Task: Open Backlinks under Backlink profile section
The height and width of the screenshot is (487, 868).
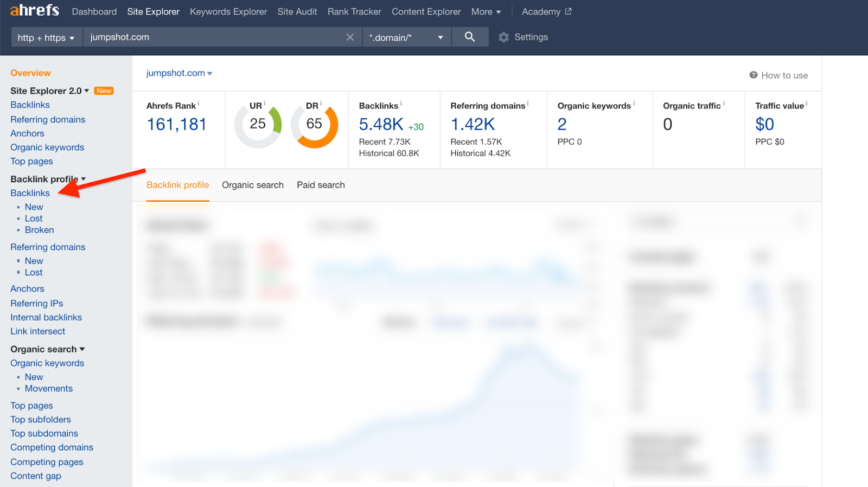Action: point(30,193)
